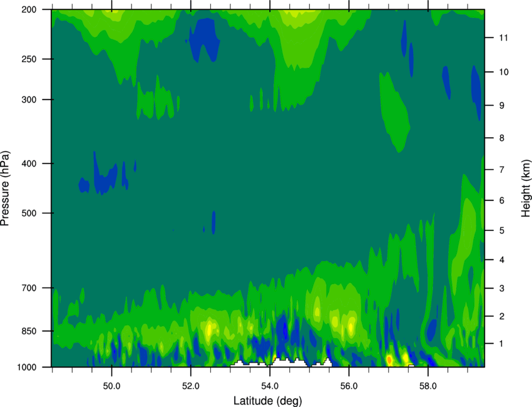Click the 56.0 latitude tick label
The height and width of the screenshot is (407, 532).
click(x=349, y=386)
